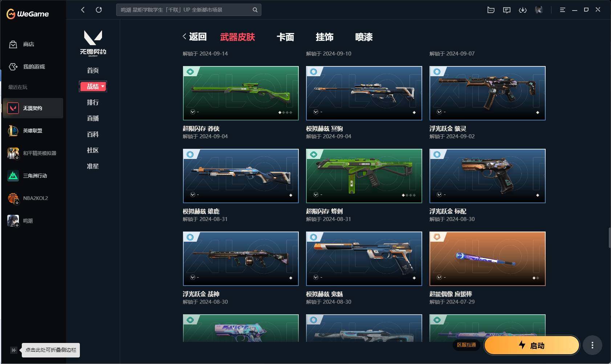Switch to the 喷漆 tab

364,37
